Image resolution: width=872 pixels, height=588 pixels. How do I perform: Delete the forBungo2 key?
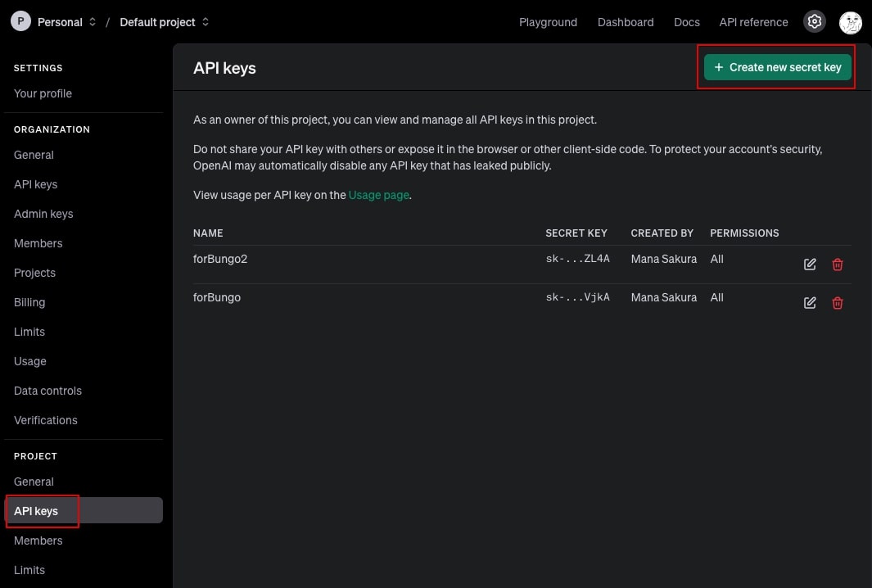tap(837, 265)
